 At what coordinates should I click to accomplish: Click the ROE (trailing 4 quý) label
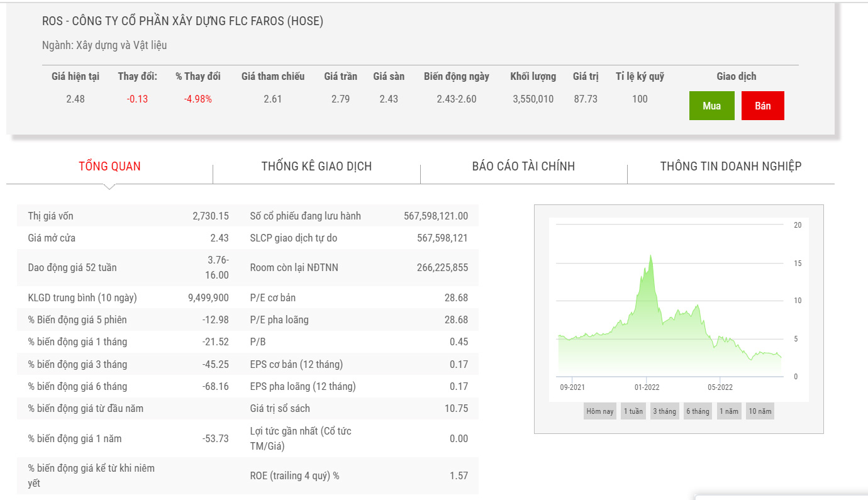point(294,476)
